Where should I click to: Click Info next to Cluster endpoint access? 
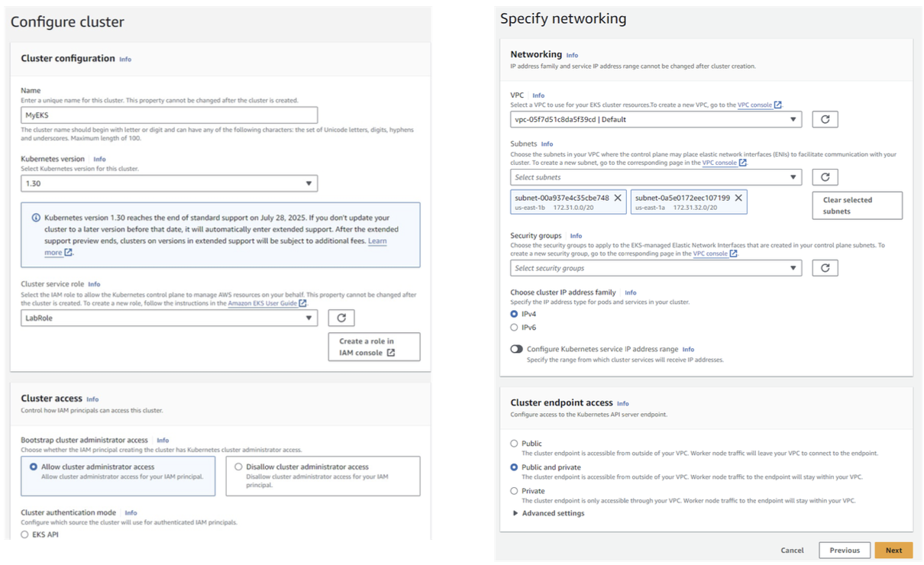622,403
